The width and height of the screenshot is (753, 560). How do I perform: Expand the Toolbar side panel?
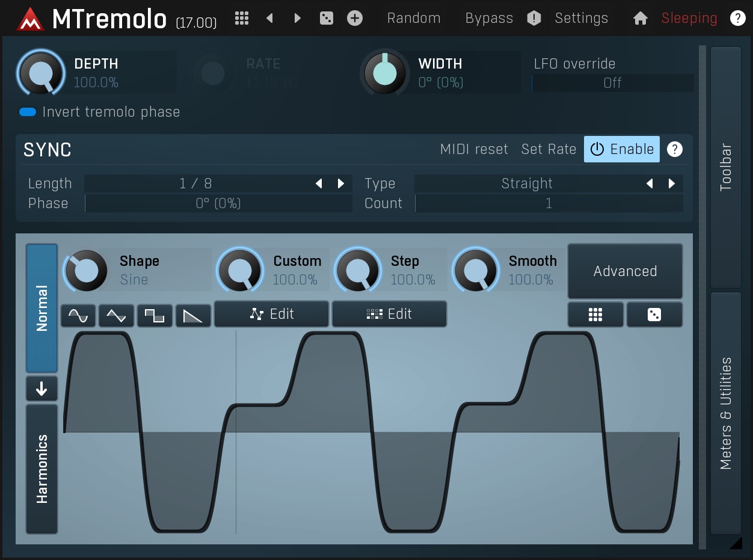coord(726,167)
